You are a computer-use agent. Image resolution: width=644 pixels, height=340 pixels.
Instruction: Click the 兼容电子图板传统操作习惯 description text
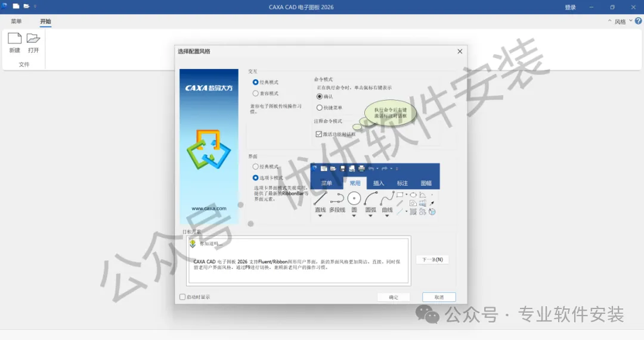[275, 109]
